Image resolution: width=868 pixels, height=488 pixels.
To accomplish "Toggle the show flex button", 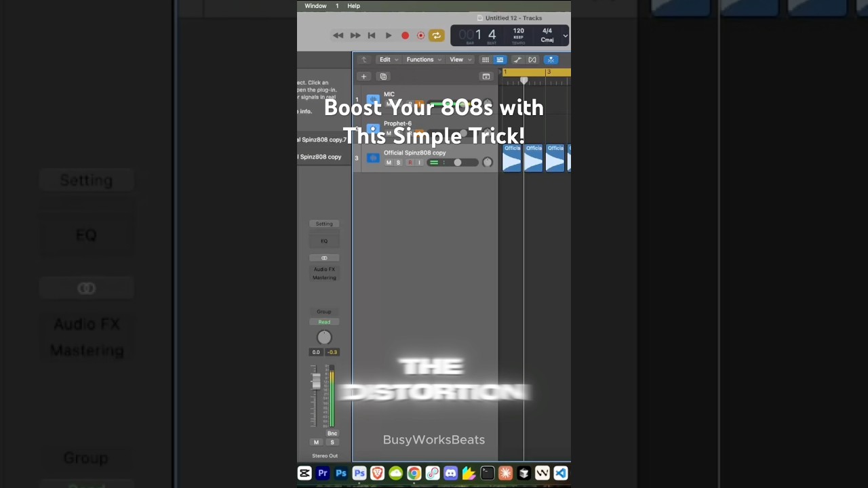I will coord(532,60).
